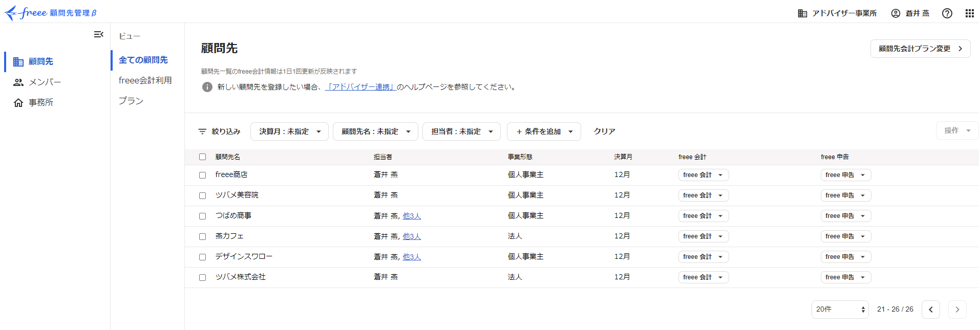Open the help question mark icon

pos(947,13)
